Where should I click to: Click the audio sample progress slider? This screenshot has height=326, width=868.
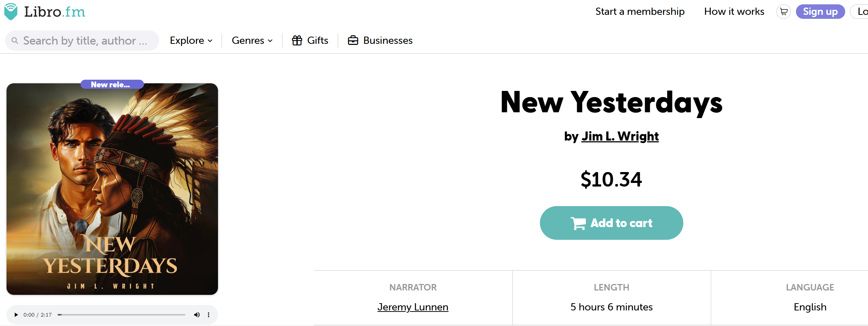(x=122, y=315)
